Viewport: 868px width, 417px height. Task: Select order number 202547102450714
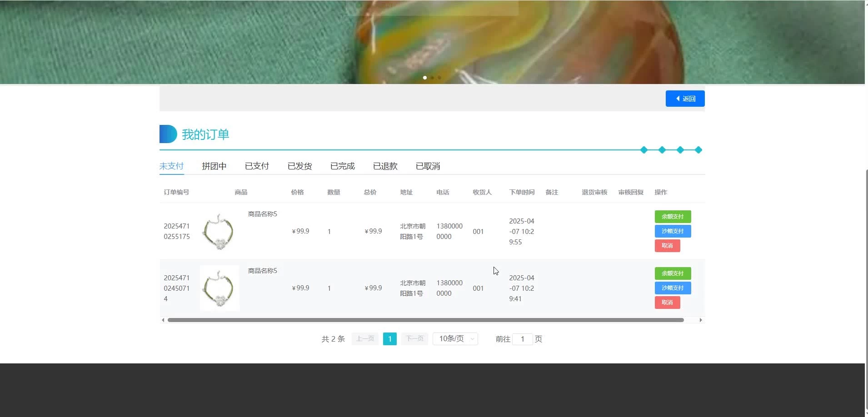click(x=177, y=288)
